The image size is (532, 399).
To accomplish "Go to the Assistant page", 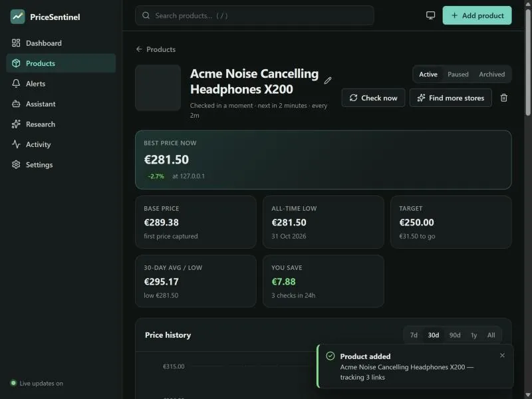I will tap(61, 104).
